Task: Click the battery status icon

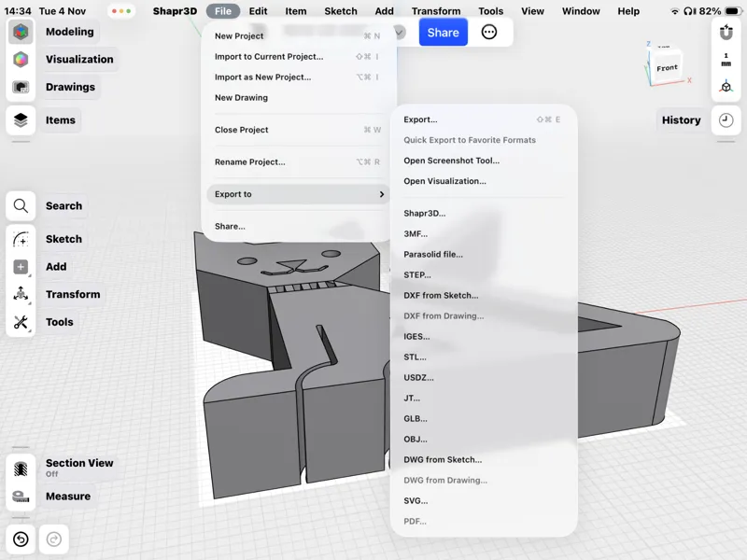Action: point(733,11)
